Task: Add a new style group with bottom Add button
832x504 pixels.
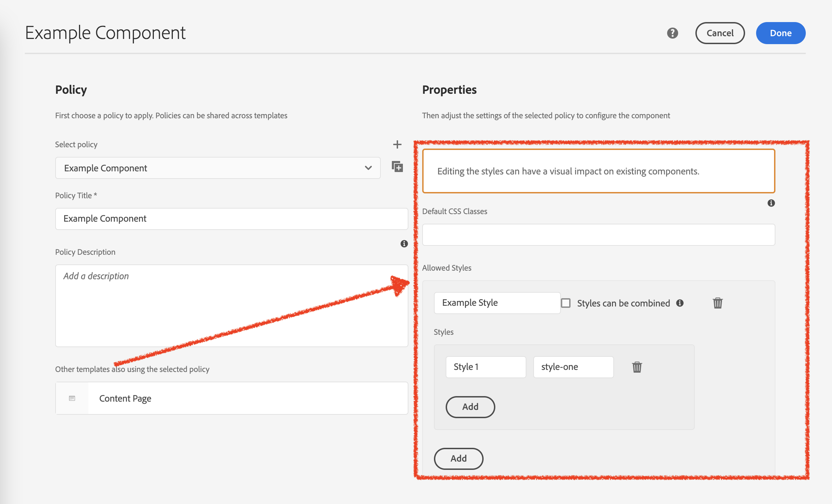Action: pos(458,458)
